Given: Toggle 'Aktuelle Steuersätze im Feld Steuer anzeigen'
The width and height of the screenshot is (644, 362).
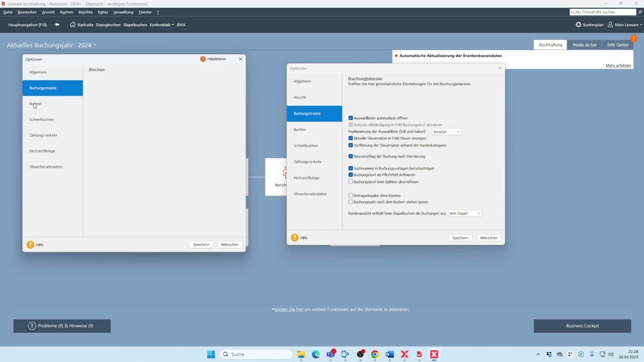Looking at the screenshot, I should 351,138.
